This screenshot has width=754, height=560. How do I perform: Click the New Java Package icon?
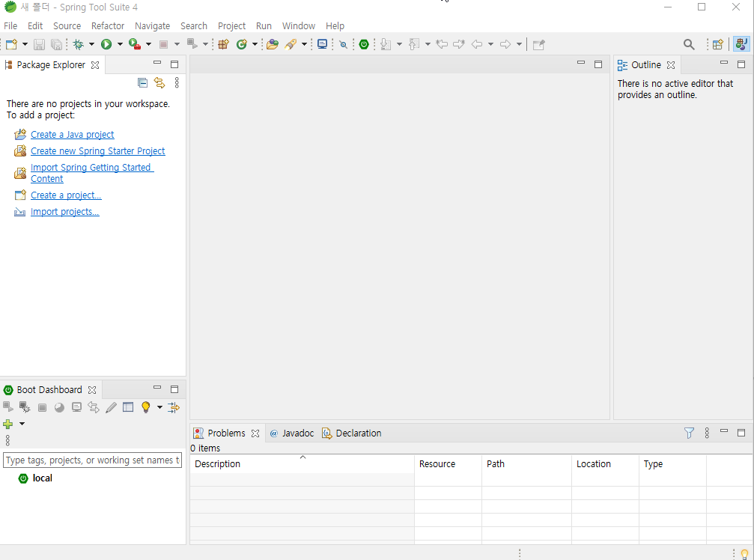223,45
